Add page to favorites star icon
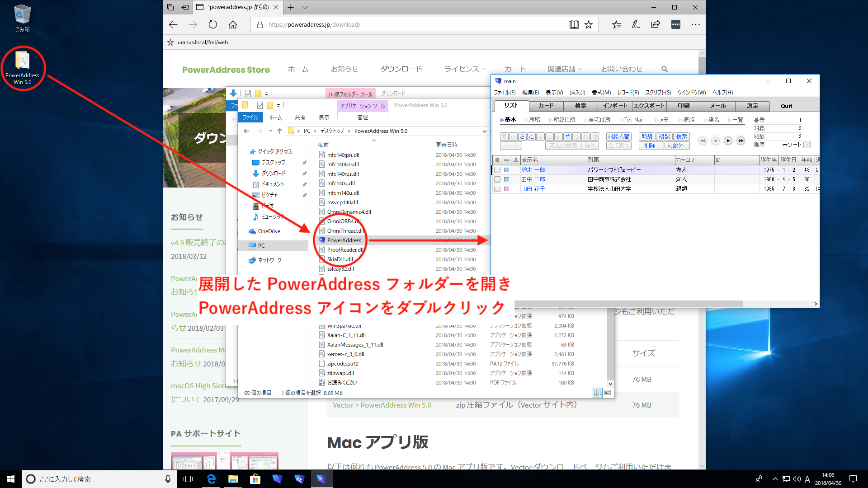 point(588,25)
